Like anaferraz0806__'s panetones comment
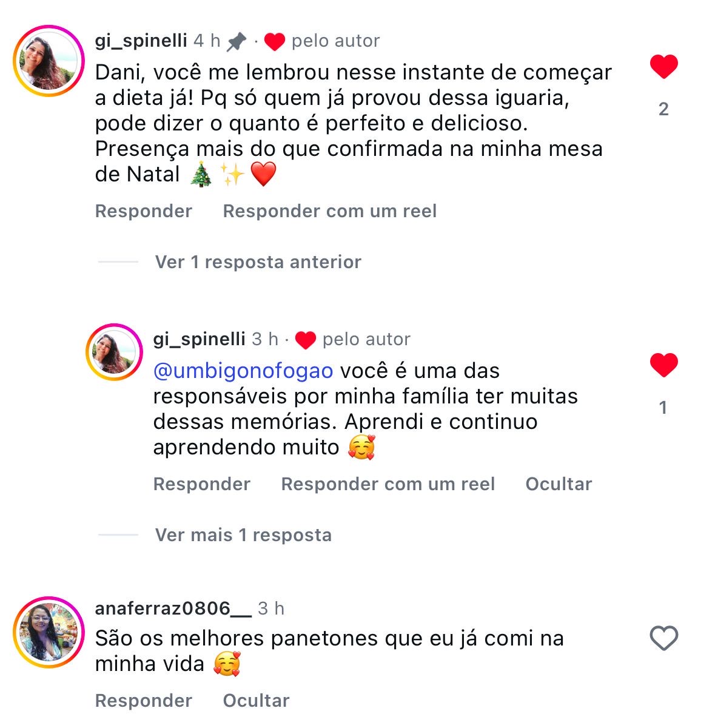715x728 pixels. [663, 638]
